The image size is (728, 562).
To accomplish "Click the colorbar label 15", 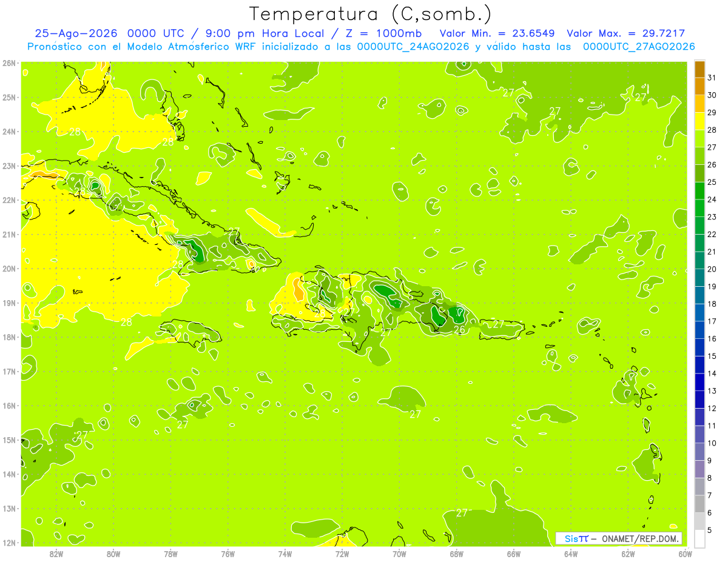I will coord(712,356).
